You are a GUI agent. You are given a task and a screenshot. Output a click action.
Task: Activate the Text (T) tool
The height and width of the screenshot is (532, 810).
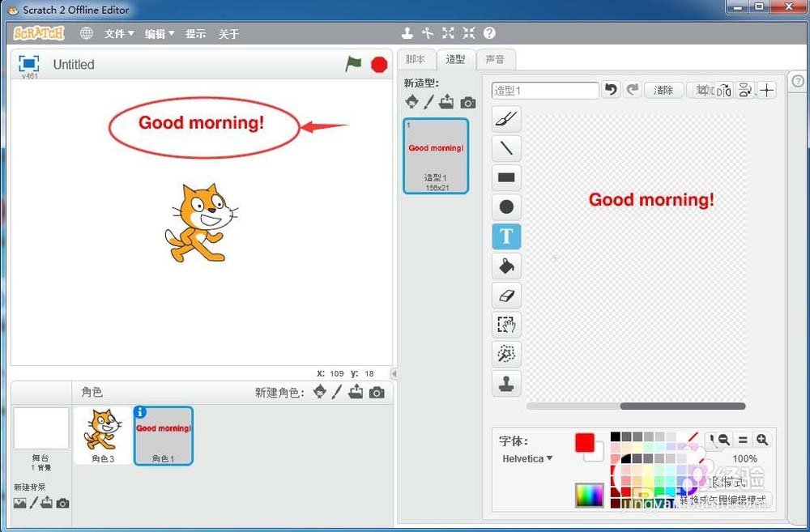coord(506,236)
